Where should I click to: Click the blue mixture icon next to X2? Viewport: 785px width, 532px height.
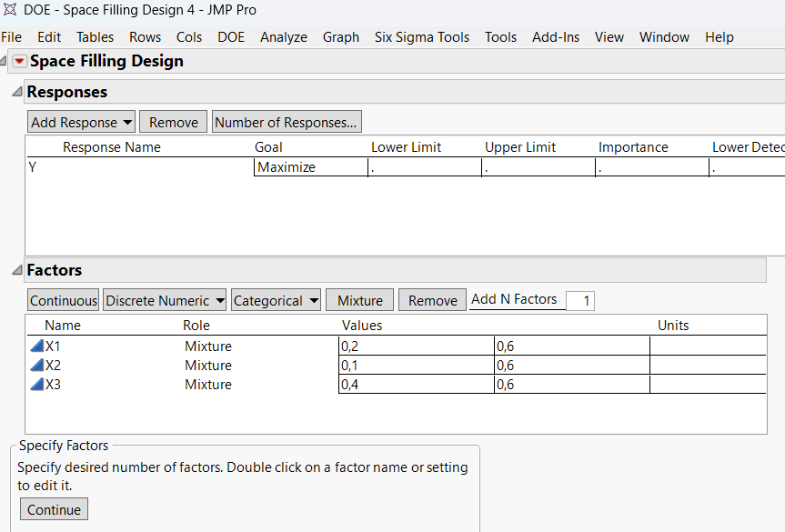pos(36,366)
